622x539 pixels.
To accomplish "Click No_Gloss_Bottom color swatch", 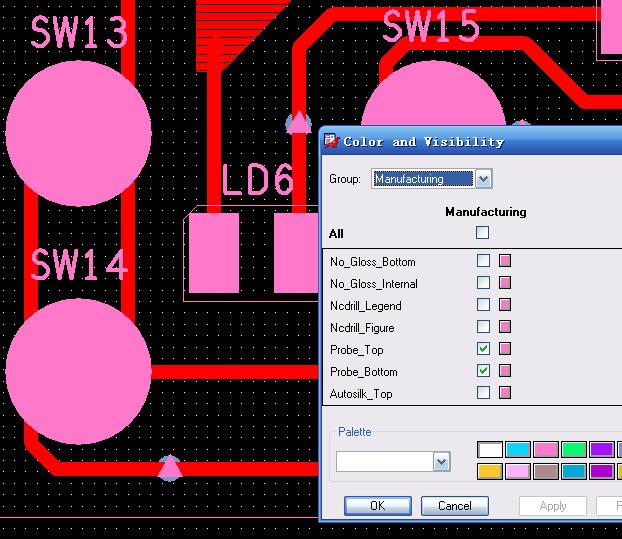I will pos(505,261).
